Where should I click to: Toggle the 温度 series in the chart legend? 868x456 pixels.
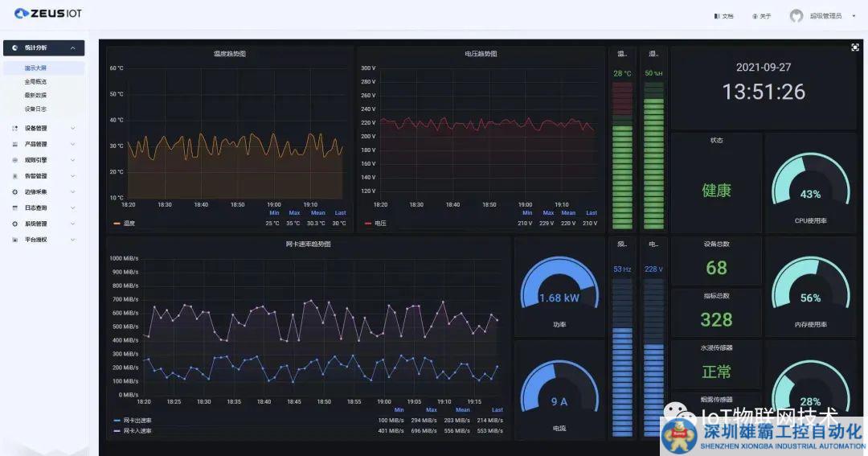(x=129, y=224)
